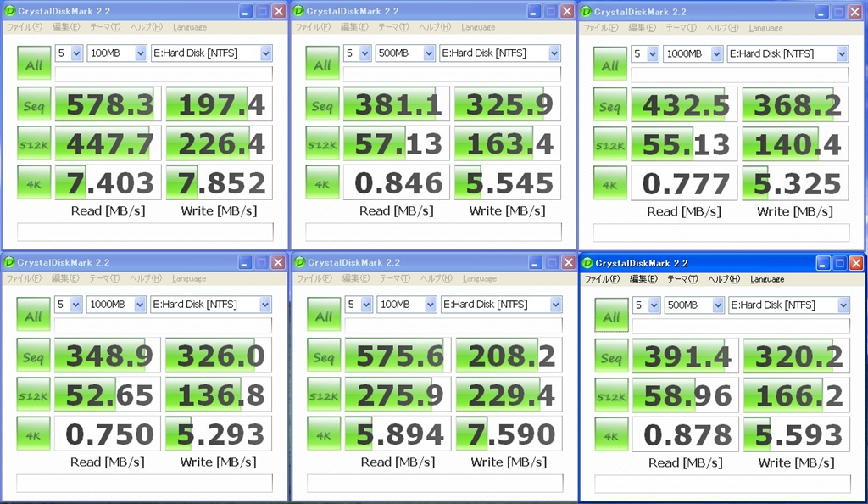
Task: Click the comment field at the bottom of the window showing 578.3
Action: (145, 232)
